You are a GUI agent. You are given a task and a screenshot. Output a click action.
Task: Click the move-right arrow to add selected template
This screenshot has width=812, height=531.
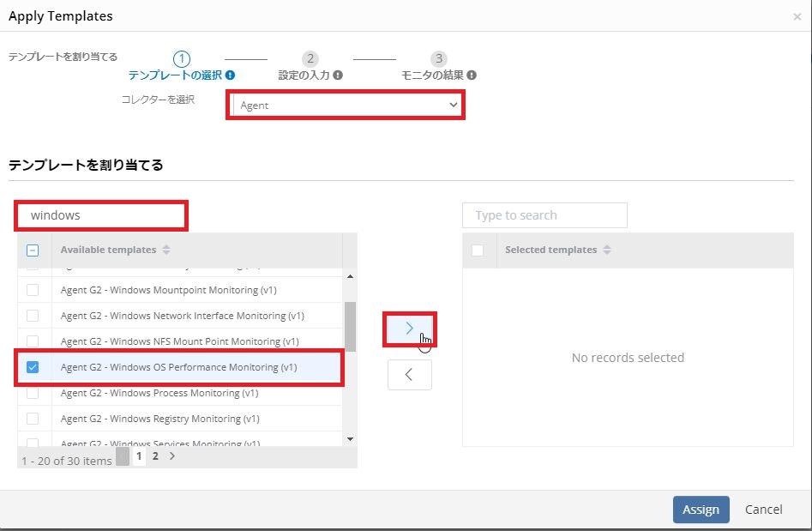click(x=409, y=329)
